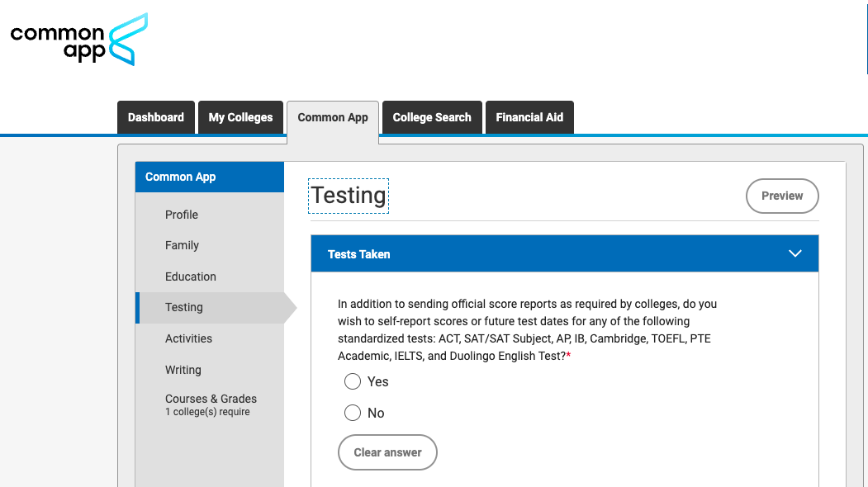Select Yes to self-report scores

(353, 381)
